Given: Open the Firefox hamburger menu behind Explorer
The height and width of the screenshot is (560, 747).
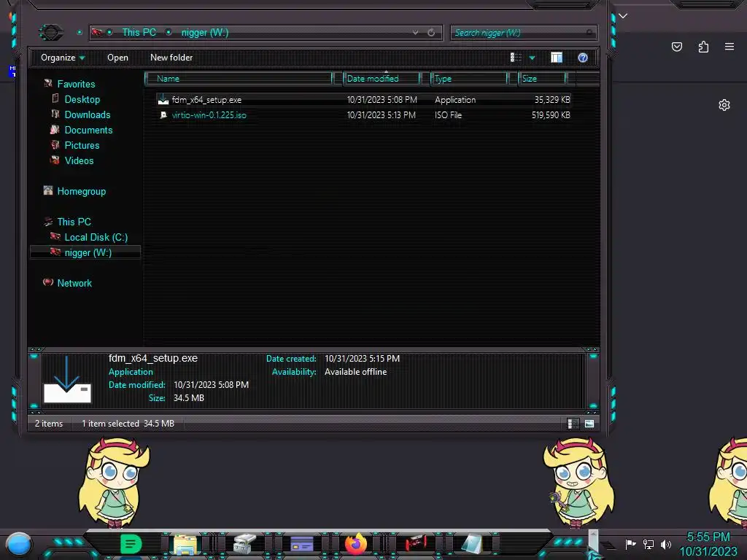Looking at the screenshot, I should pyautogui.click(x=729, y=47).
